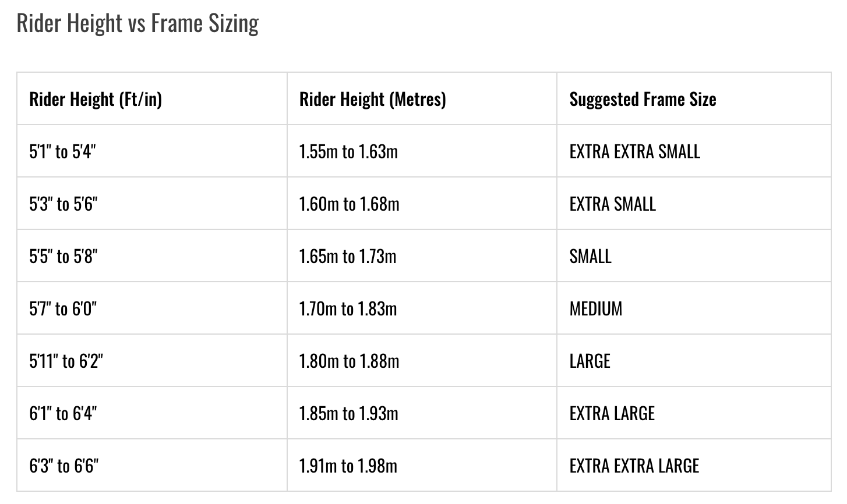847x504 pixels.
Task: Click the 6'3" to 6'6" height cell
Action: 63,466
